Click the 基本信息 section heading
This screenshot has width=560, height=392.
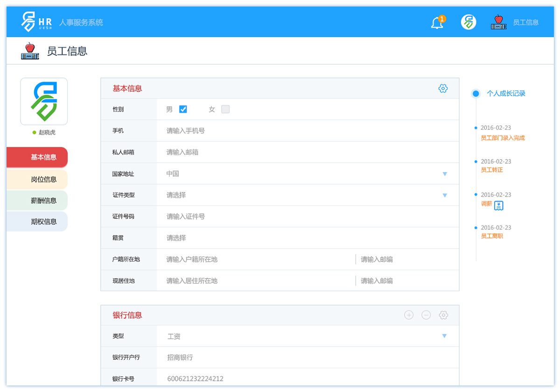tap(127, 89)
